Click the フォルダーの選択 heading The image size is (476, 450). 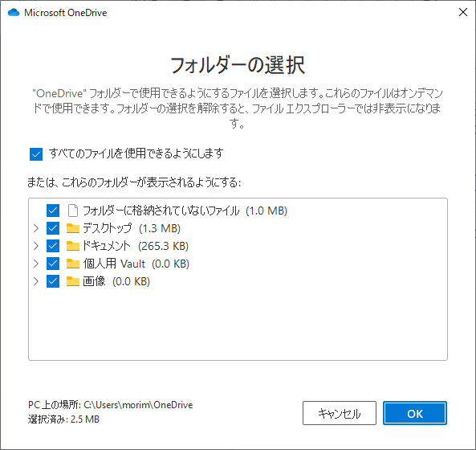click(x=238, y=65)
